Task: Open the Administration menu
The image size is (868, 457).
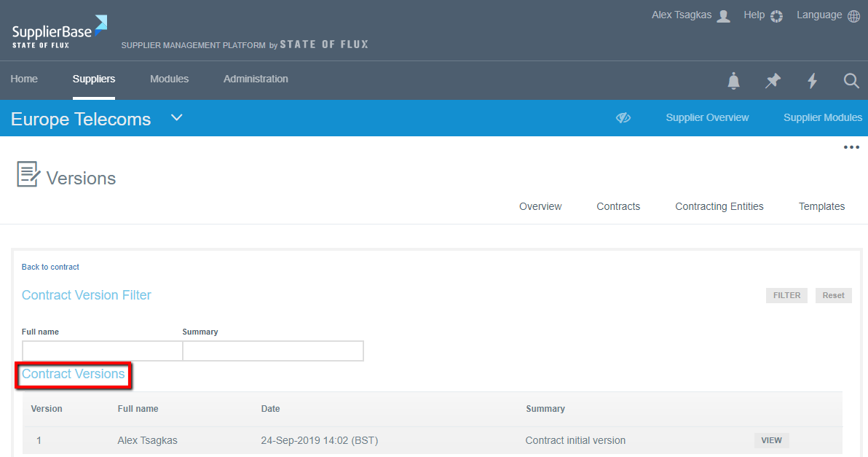Action: coord(256,79)
